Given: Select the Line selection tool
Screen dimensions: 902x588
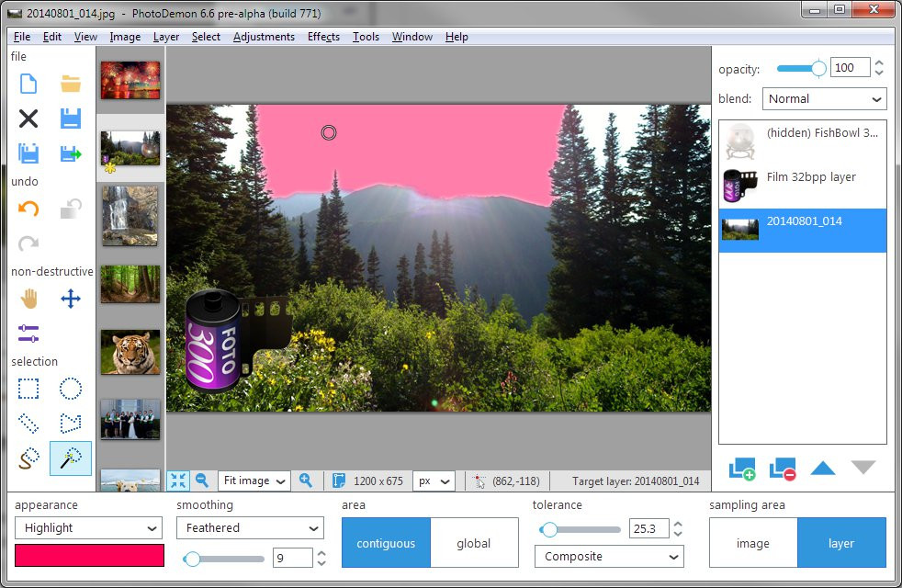Looking at the screenshot, I should (x=28, y=424).
